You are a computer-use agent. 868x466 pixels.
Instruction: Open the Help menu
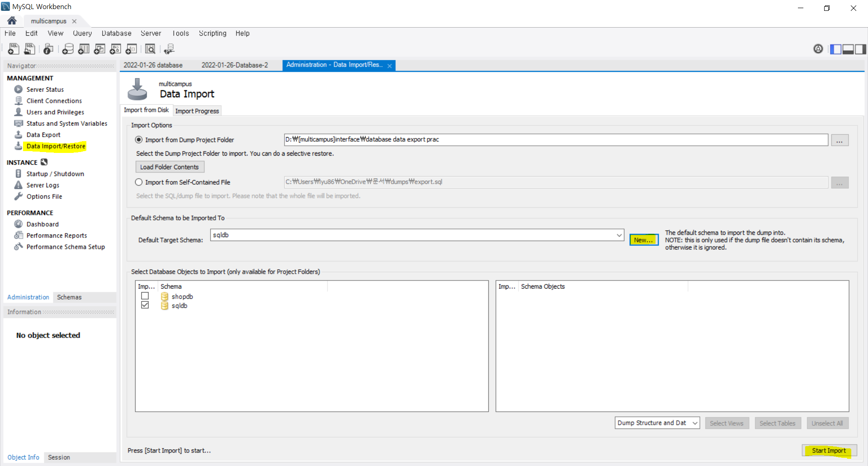pos(242,33)
